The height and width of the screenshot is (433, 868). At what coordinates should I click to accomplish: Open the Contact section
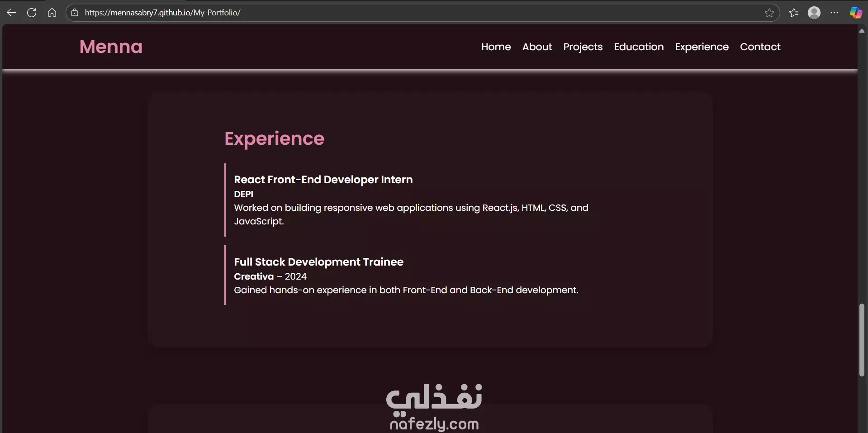coord(760,47)
